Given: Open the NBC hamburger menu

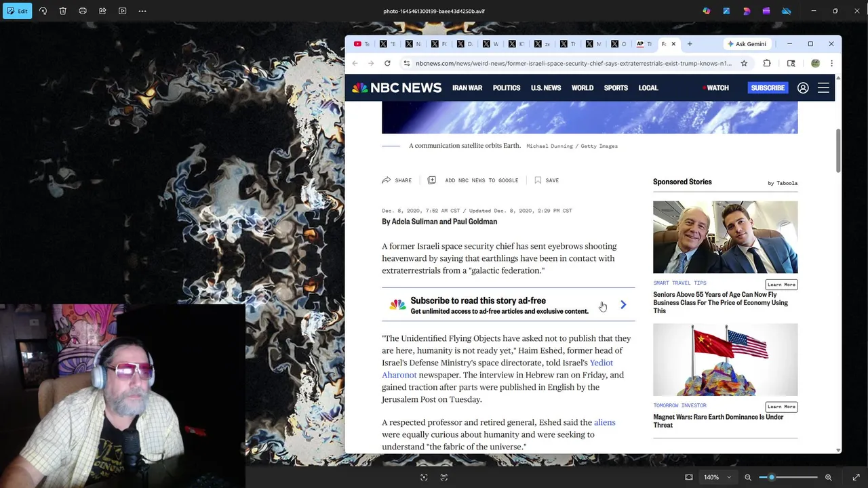Looking at the screenshot, I should coord(823,88).
